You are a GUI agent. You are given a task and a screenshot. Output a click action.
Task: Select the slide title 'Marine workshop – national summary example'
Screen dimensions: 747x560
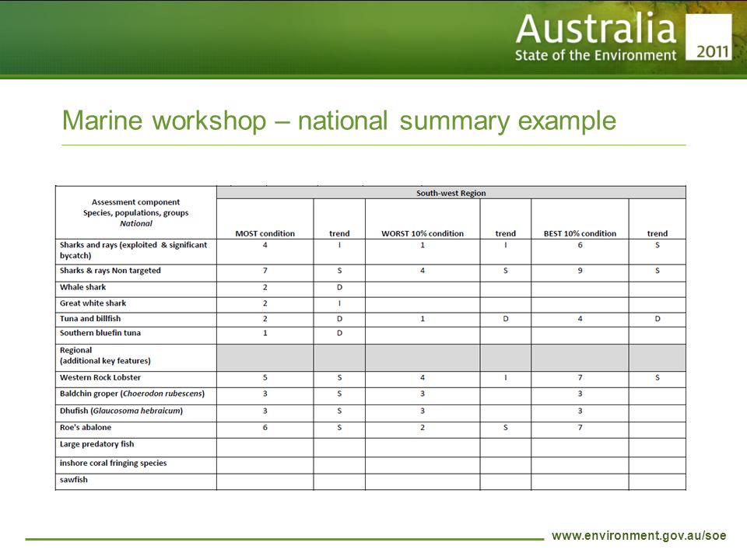(338, 121)
